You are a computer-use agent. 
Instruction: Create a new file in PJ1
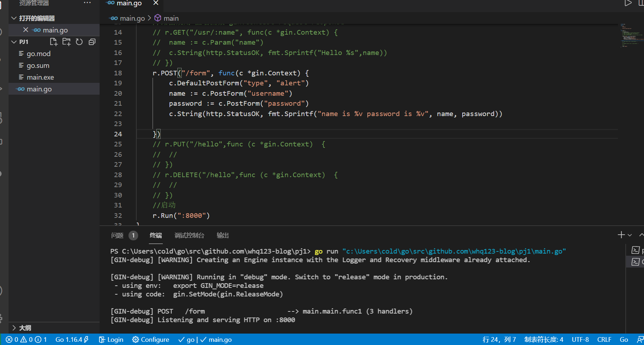54,41
